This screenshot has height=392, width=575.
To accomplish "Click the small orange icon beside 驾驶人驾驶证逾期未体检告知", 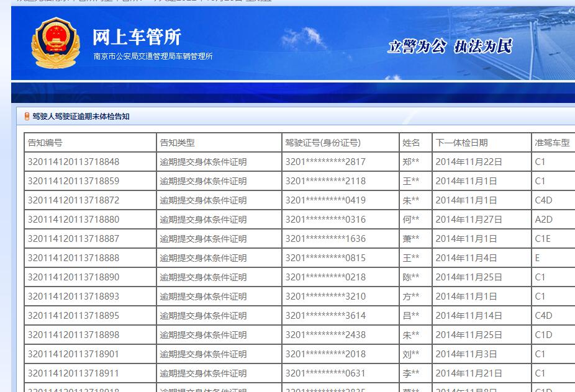I will click(27, 117).
